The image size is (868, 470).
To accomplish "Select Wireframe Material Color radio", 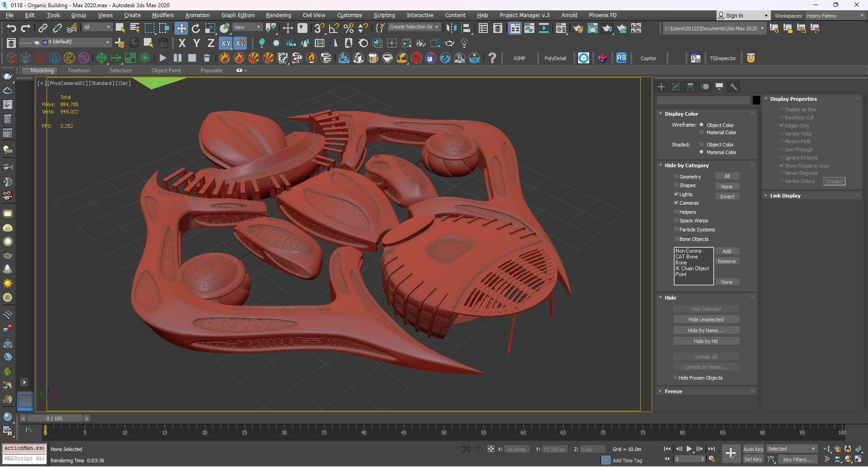I will pyautogui.click(x=702, y=132).
